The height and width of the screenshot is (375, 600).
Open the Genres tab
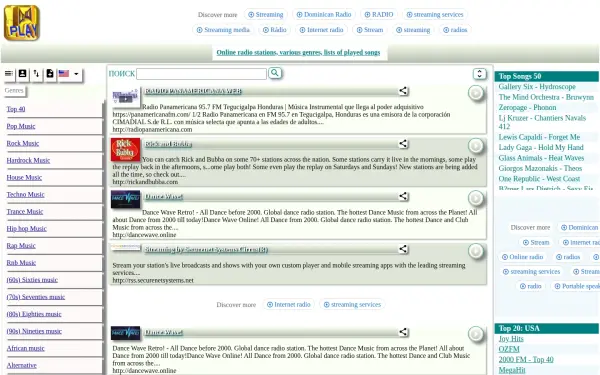[14, 91]
